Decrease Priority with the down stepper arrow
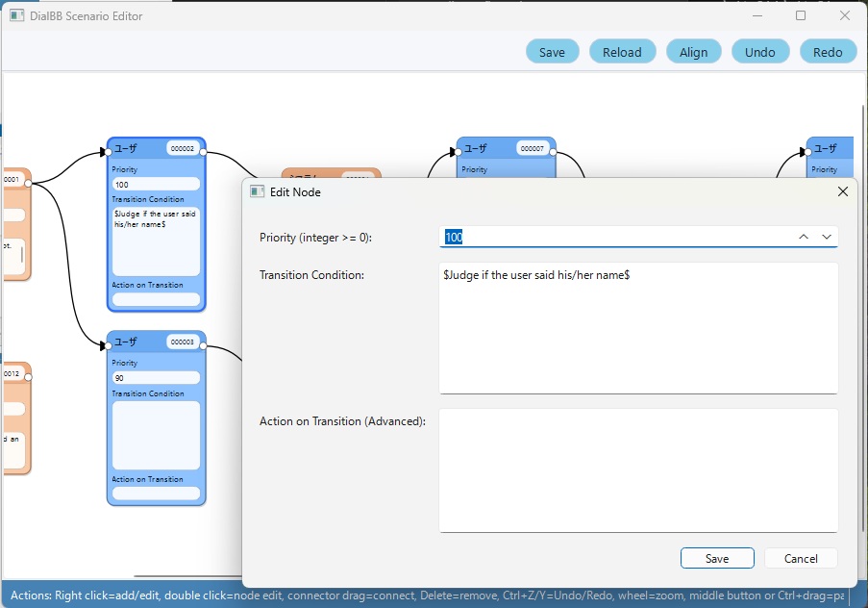This screenshot has width=868, height=608. (x=827, y=237)
